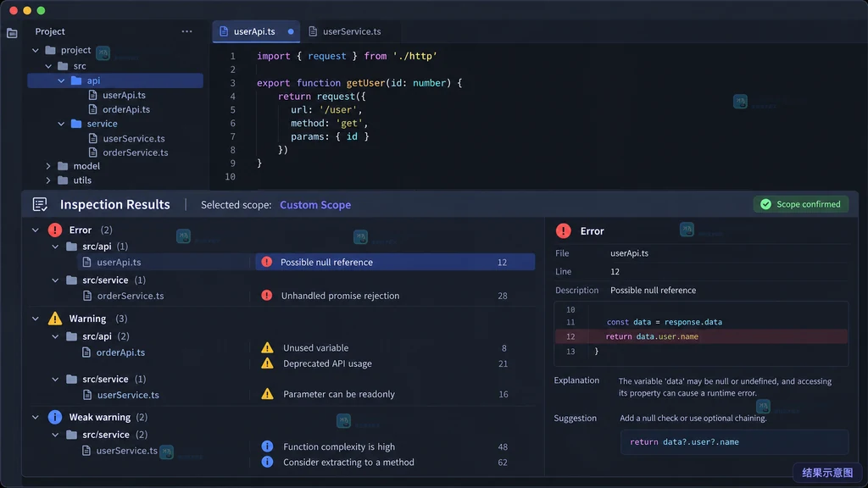
Task: Collapse src/service under Error
Action: coord(55,280)
